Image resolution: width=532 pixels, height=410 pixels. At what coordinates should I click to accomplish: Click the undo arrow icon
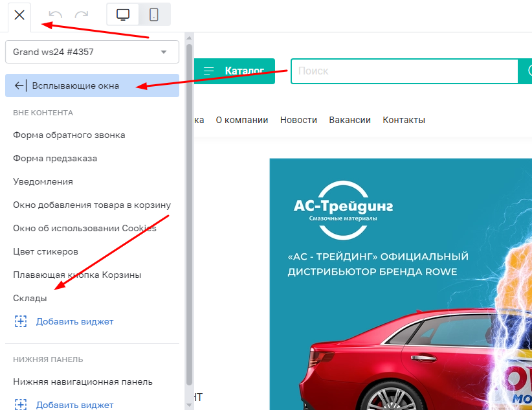click(x=55, y=15)
